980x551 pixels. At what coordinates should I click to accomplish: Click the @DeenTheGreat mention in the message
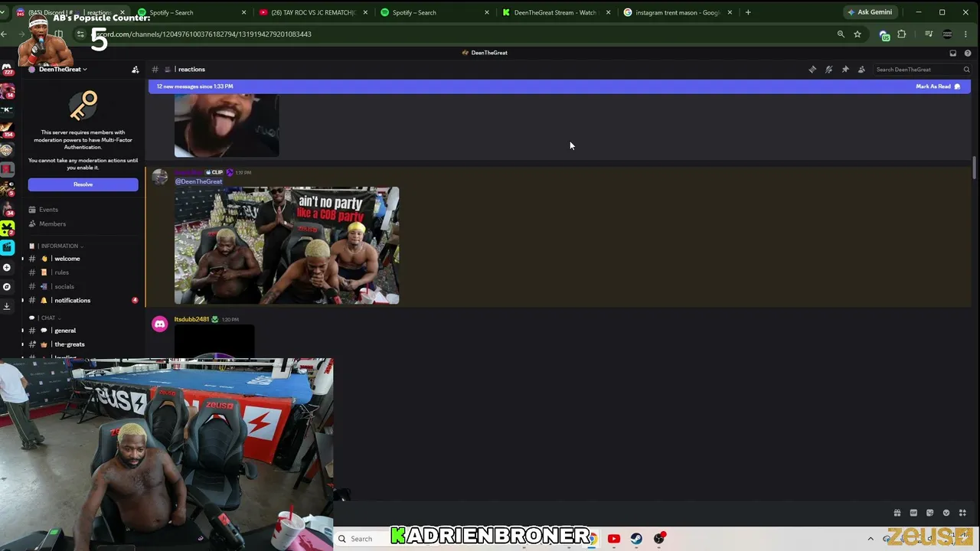point(198,181)
